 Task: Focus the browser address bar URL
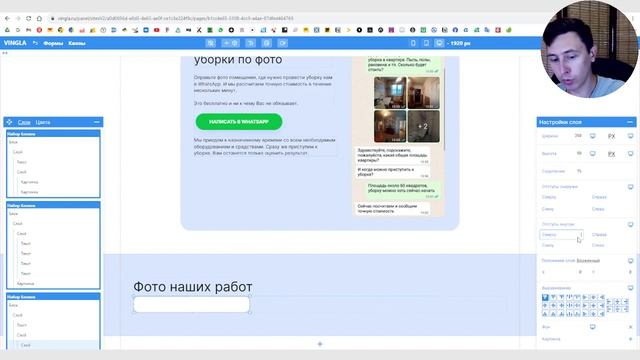click(x=176, y=18)
